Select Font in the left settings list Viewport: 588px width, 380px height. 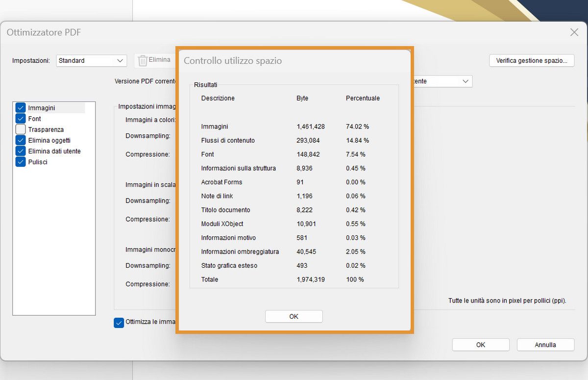pyautogui.click(x=34, y=119)
